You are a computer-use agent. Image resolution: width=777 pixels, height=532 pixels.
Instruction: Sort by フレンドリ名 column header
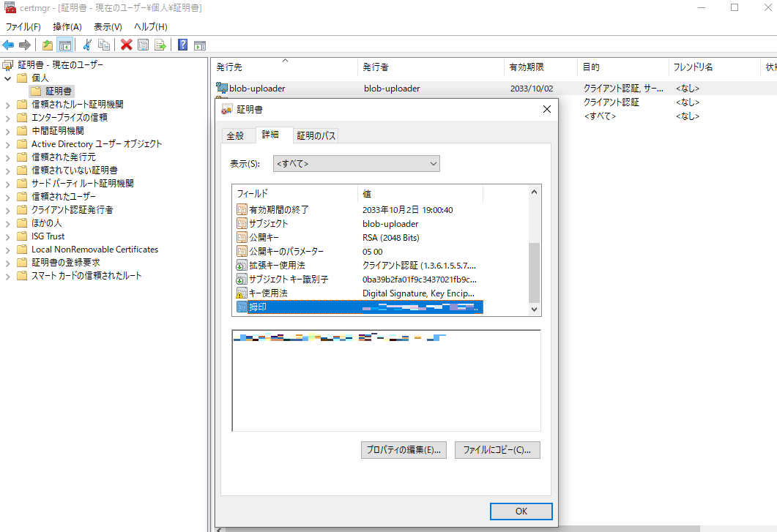[714, 67]
